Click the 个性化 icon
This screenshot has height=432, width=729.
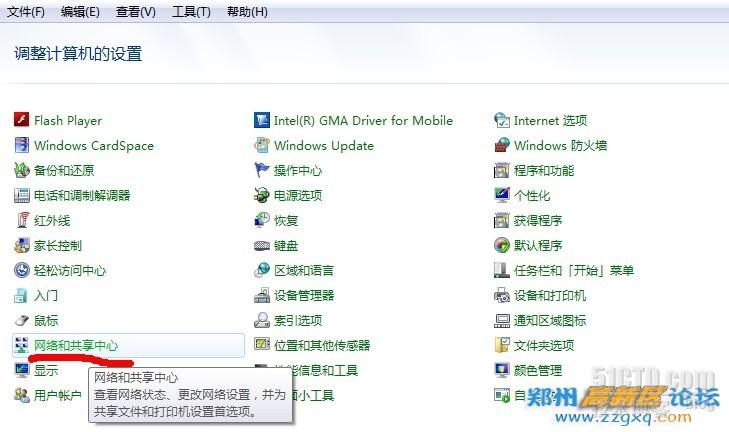(x=502, y=195)
